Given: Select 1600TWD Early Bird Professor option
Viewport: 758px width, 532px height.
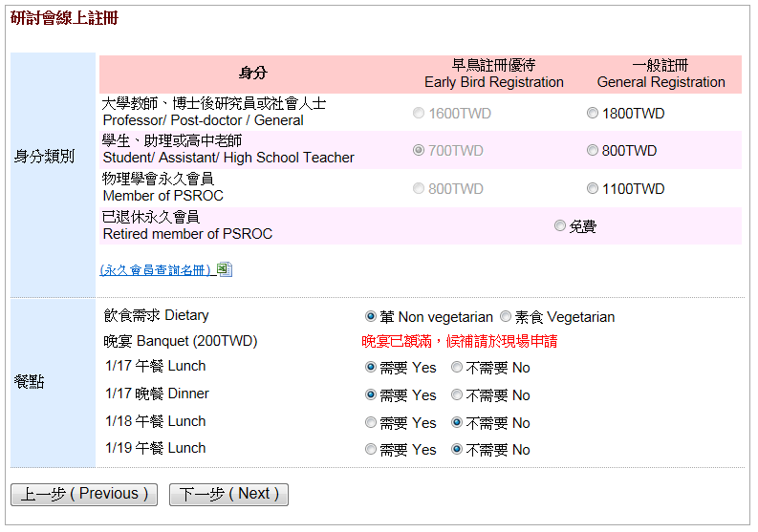Looking at the screenshot, I should (x=419, y=114).
